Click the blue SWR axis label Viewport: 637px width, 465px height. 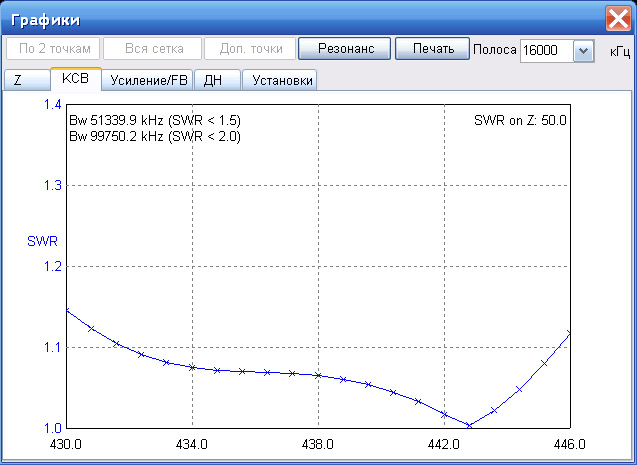[x=41, y=241]
